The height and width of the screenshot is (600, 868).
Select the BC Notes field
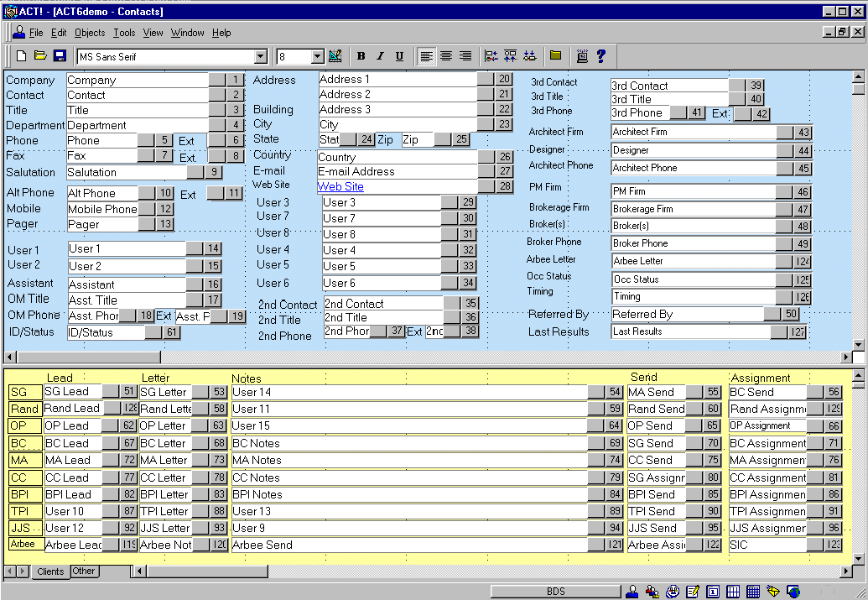click(409, 443)
